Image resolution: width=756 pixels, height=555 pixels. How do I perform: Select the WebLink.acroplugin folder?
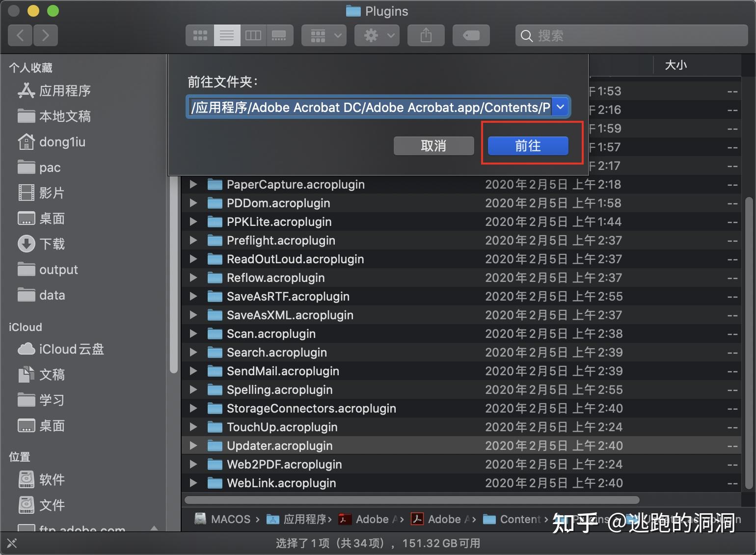(x=461, y=483)
